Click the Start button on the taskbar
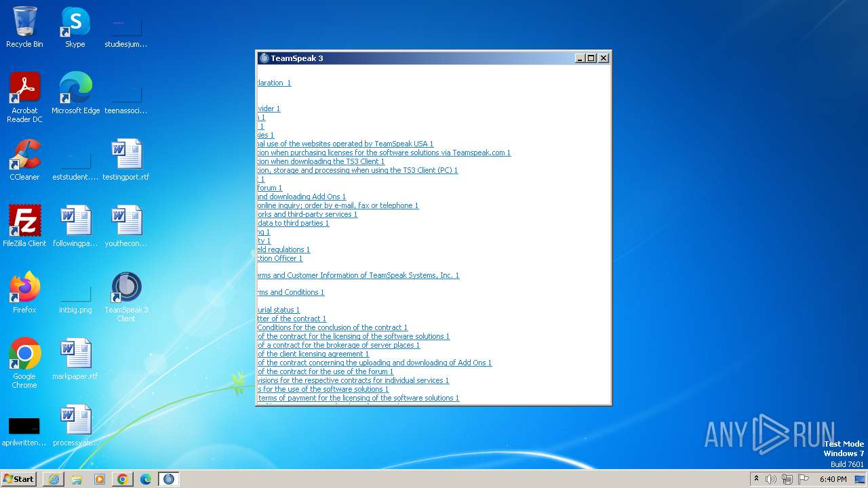Screen dimensions: 868x488 (x=18, y=479)
